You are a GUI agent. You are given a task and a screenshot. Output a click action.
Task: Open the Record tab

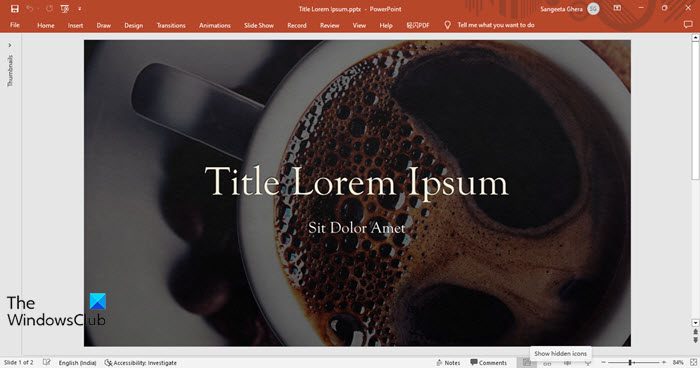tap(297, 25)
